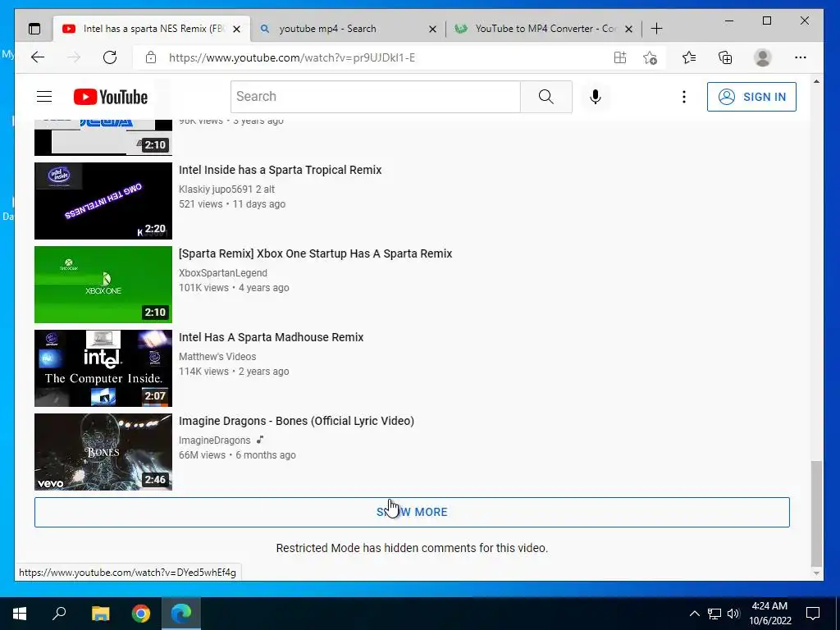
Task: Open the Windows Start menu
Action: point(20,613)
